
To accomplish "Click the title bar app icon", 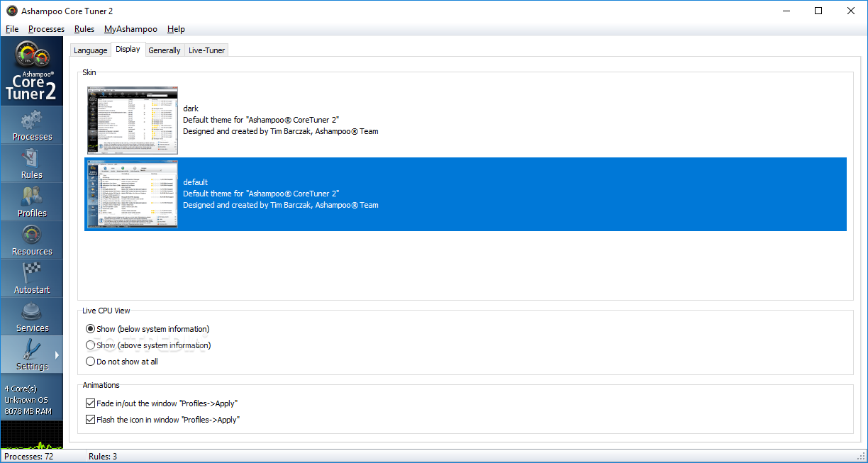I will [12, 11].
